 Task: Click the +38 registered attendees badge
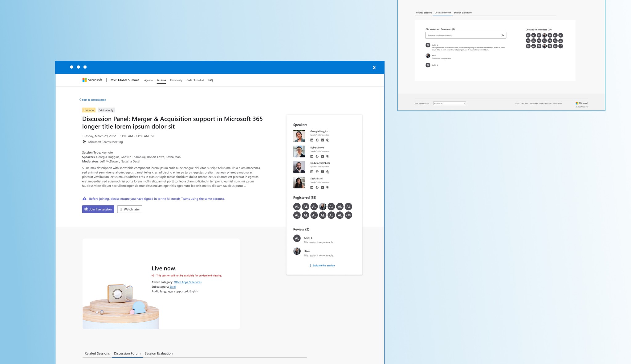pos(348,215)
